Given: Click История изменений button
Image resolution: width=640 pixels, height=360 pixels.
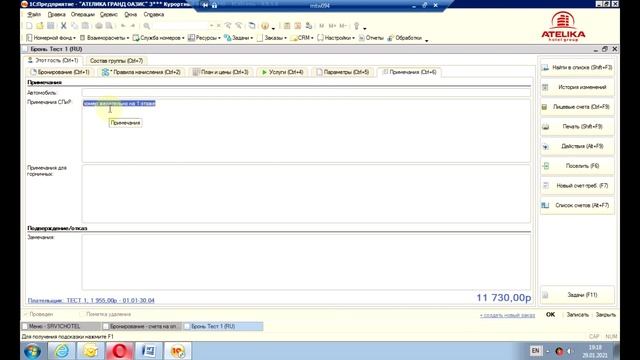Looking at the screenshot, I should (577, 87).
